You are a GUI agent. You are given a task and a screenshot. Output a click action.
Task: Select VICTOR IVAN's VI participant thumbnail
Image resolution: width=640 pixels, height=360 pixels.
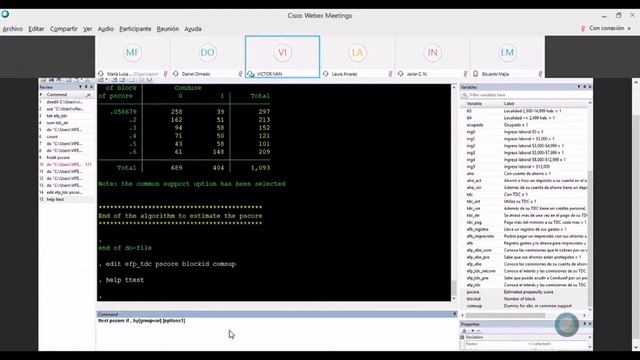tap(282, 56)
